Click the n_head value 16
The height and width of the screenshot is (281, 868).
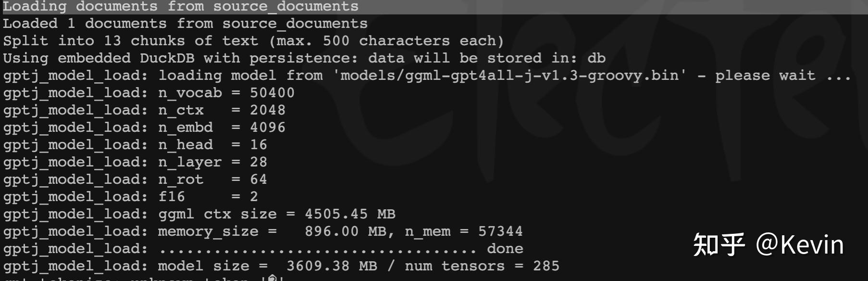pos(258,145)
